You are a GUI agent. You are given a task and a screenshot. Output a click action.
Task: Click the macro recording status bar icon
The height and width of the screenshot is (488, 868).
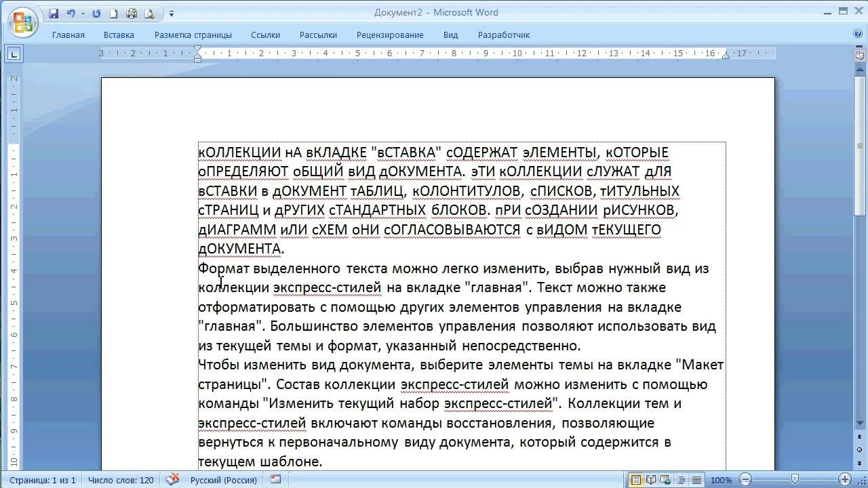point(275,479)
